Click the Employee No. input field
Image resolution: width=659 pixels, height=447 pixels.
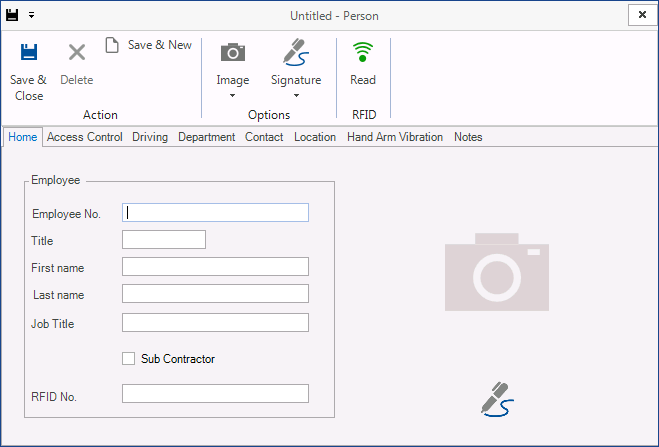(x=215, y=213)
